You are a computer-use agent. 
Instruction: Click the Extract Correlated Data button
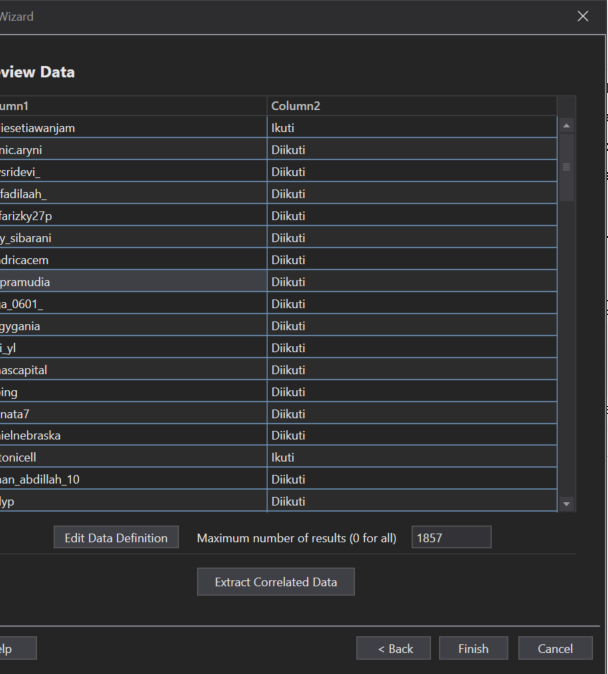(x=276, y=582)
